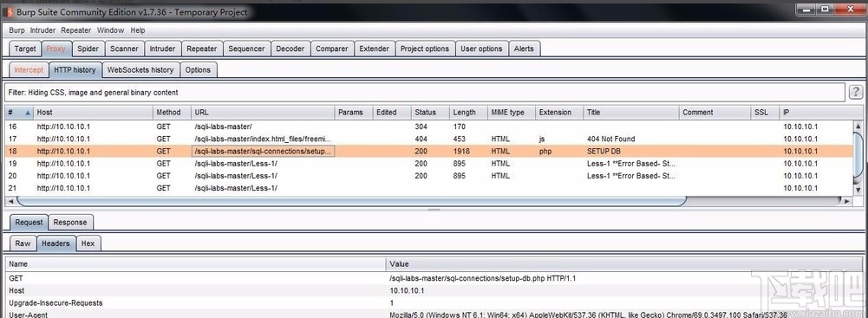Viewport: 868px width, 318px height.
Task: Sort history by the MIME type column
Action: click(512, 113)
